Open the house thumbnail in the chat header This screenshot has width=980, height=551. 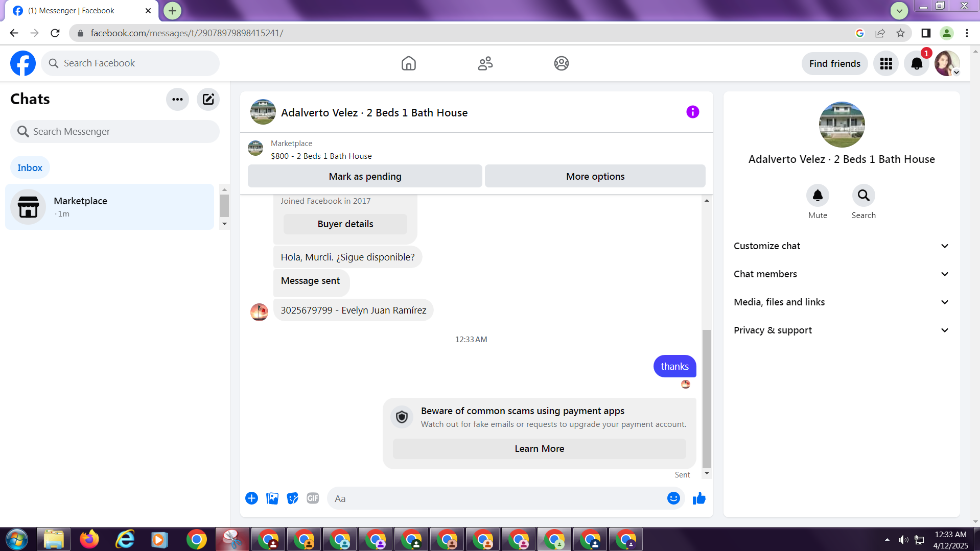point(263,112)
